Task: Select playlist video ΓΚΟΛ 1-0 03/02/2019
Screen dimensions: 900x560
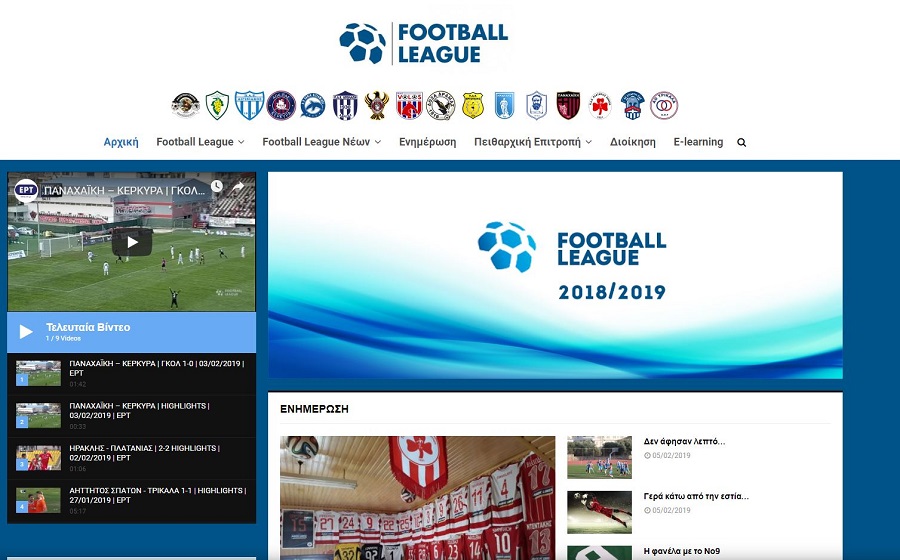Action: pos(131,374)
